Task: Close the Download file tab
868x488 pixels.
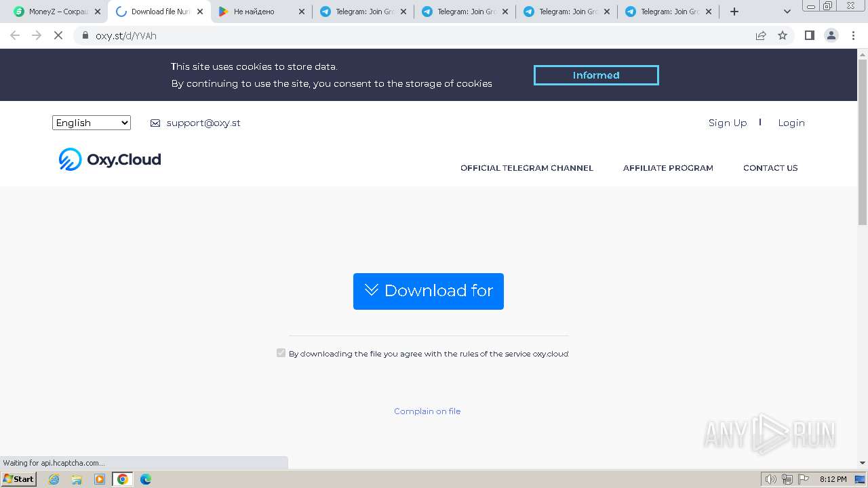Action: [199, 12]
